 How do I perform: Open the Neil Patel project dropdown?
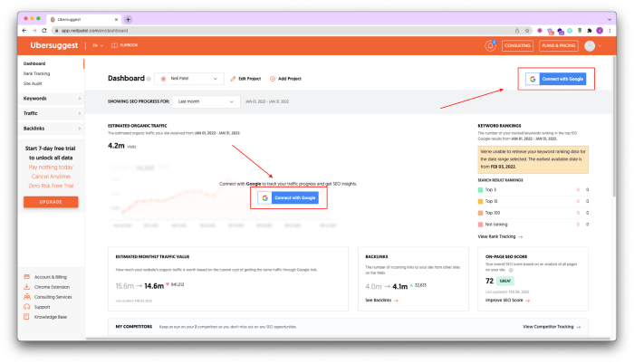[x=189, y=79]
